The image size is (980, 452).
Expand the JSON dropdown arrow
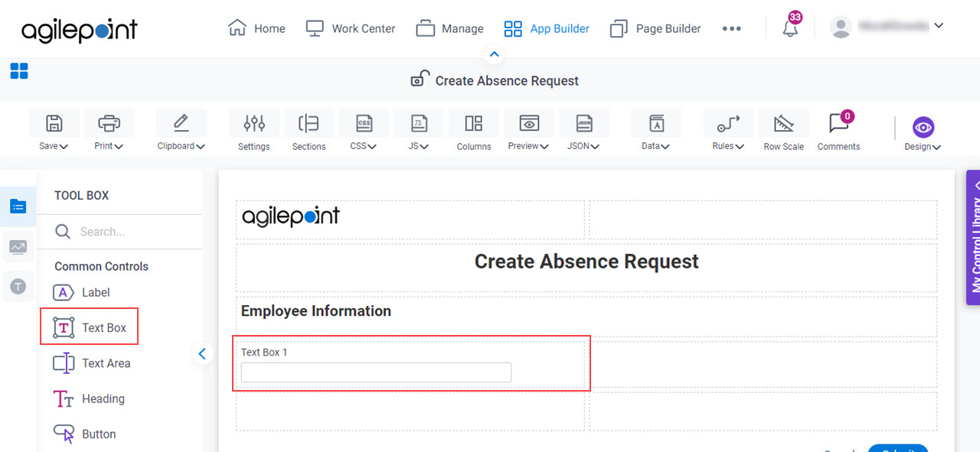pyautogui.click(x=595, y=146)
